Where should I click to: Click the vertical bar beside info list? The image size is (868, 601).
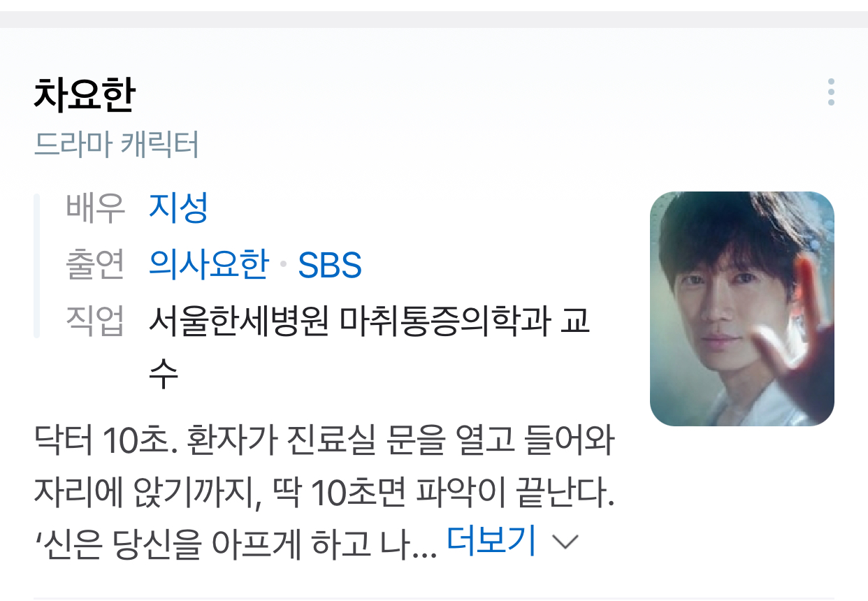(37, 266)
